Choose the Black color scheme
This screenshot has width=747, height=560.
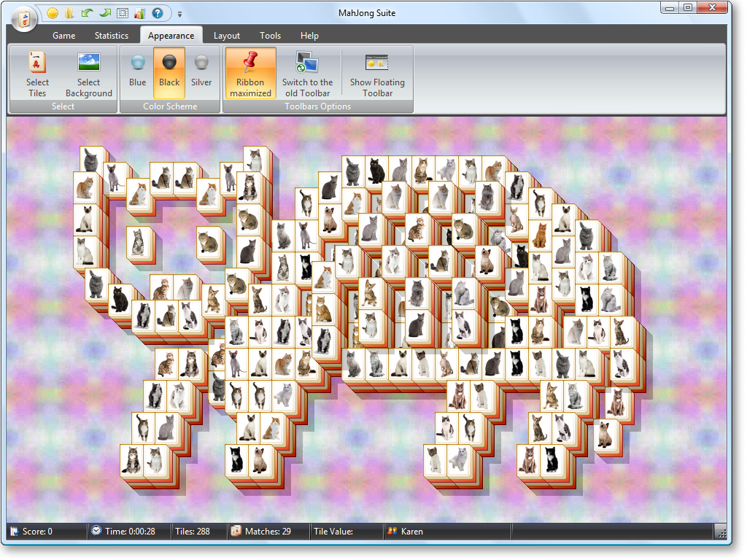169,74
